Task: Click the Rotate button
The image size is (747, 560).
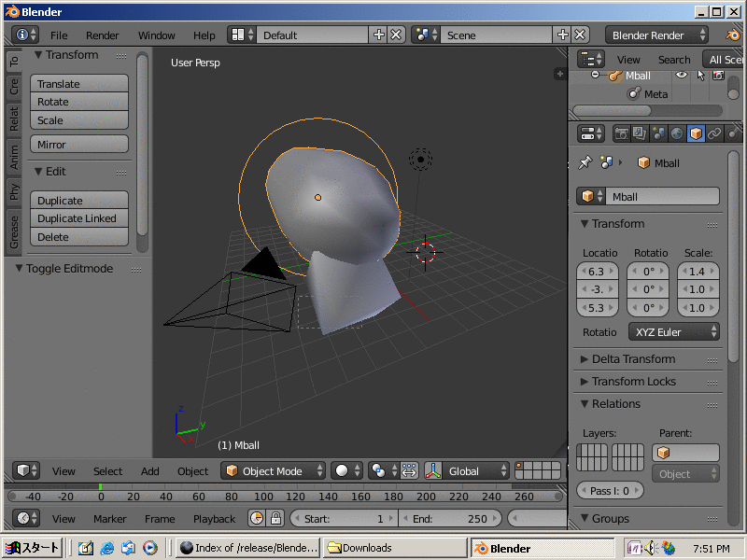Action: click(x=79, y=102)
